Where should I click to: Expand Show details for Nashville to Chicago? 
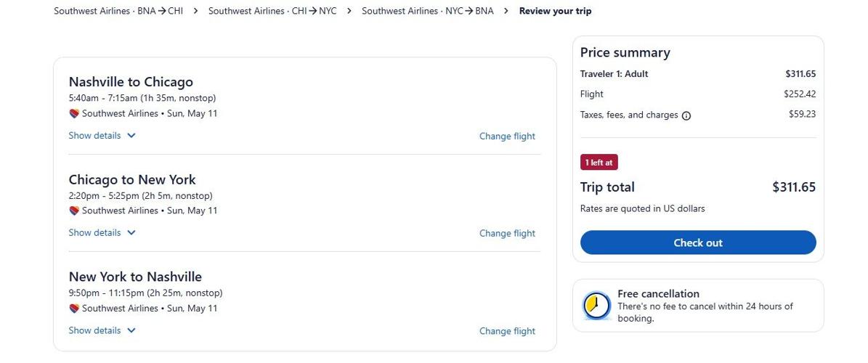pyautogui.click(x=102, y=135)
